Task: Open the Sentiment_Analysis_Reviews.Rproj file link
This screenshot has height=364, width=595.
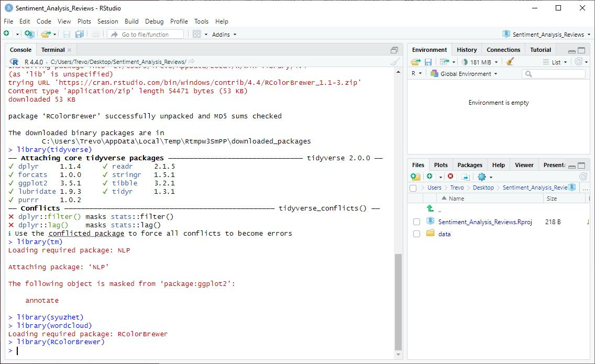Action: coord(485,222)
